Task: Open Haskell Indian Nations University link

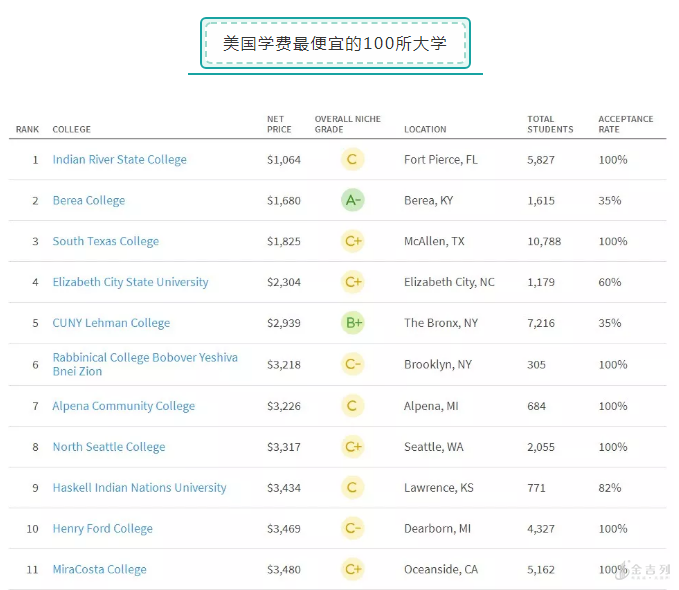Action: pyautogui.click(x=139, y=488)
